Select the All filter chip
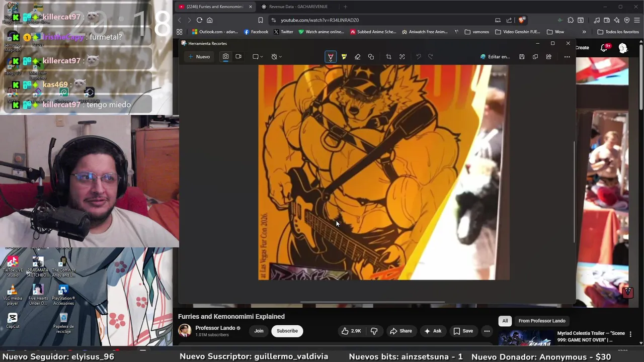Screen dimensions: 644x362 505,321
